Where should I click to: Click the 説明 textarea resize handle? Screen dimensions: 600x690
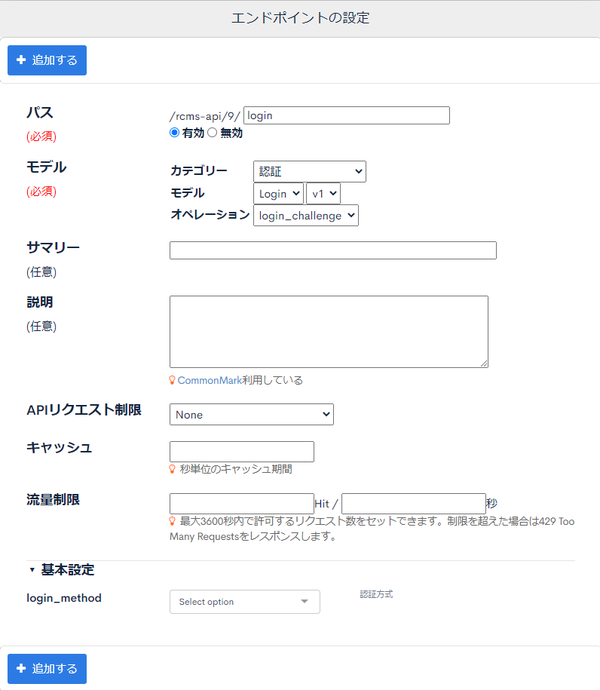coord(484,363)
